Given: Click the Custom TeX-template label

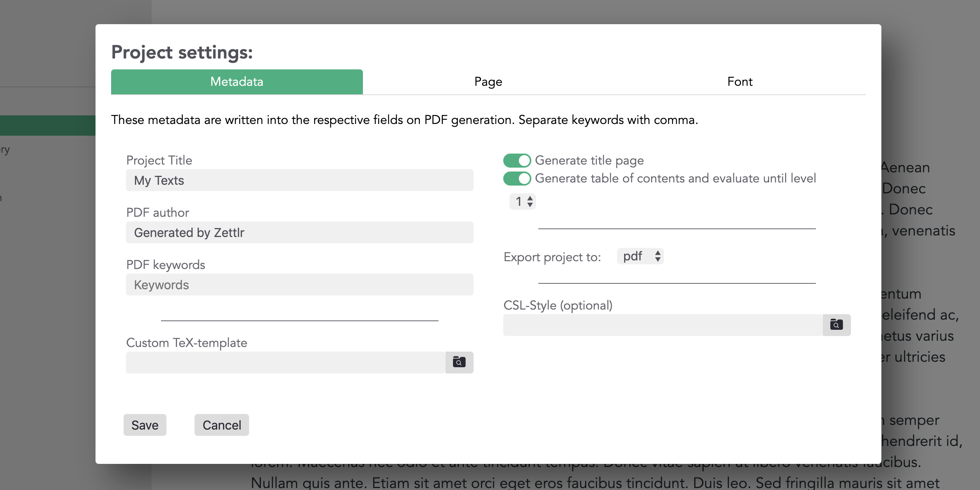Looking at the screenshot, I should 187,343.
